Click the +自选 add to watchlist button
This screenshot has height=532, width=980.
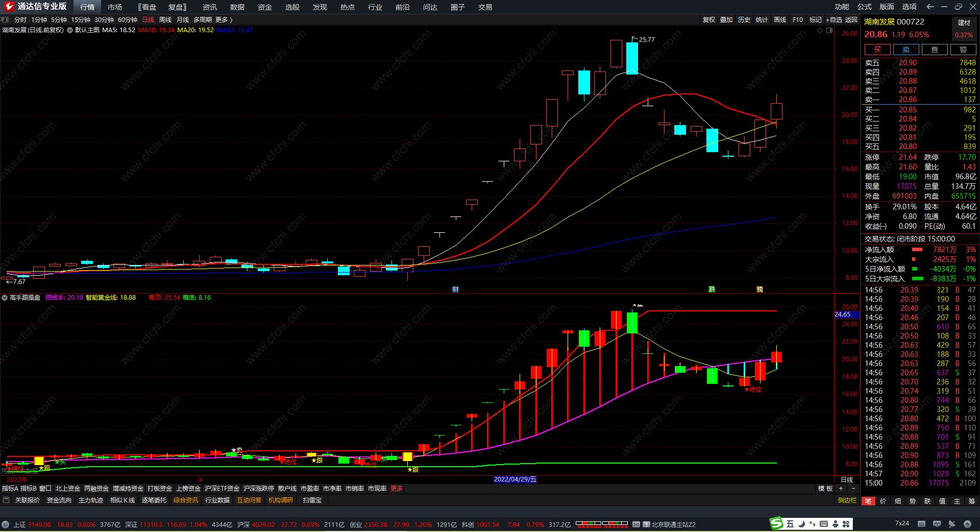pyautogui.click(x=834, y=19)
